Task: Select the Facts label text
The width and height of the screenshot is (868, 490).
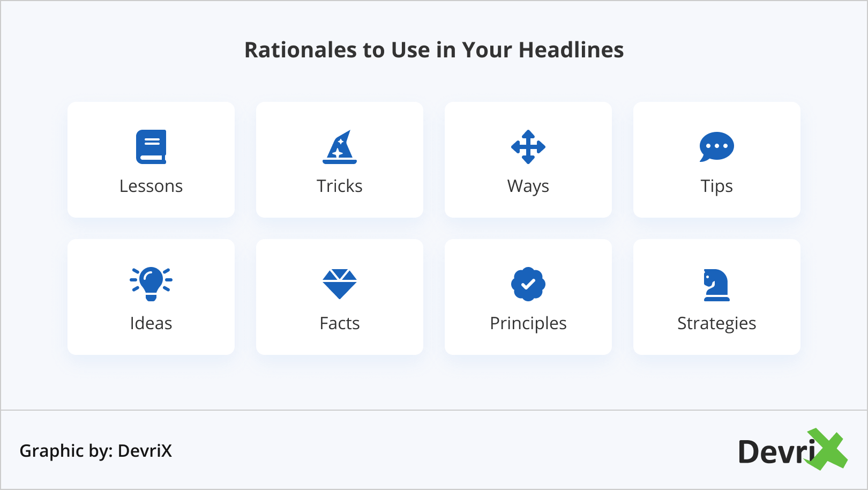Action: point(340,323)
